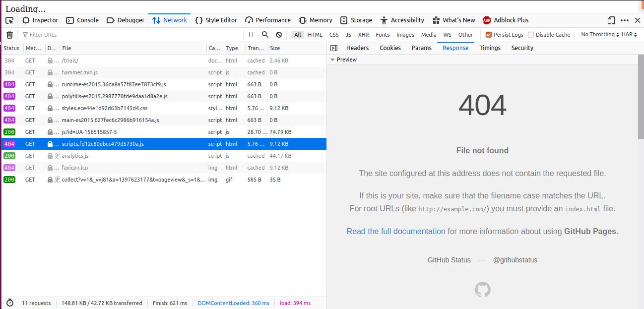Open the Storage panel
Screen dimensions: 644x309
(356, 20)
